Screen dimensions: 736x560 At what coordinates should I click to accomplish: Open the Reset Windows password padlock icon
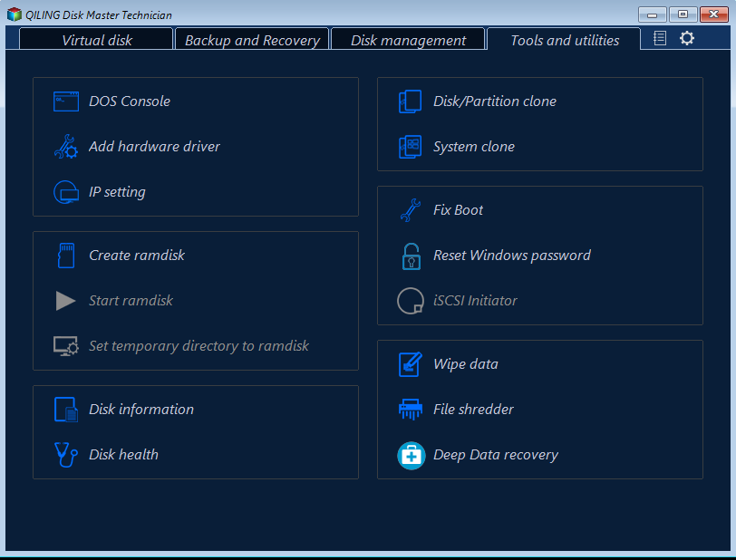411,256
